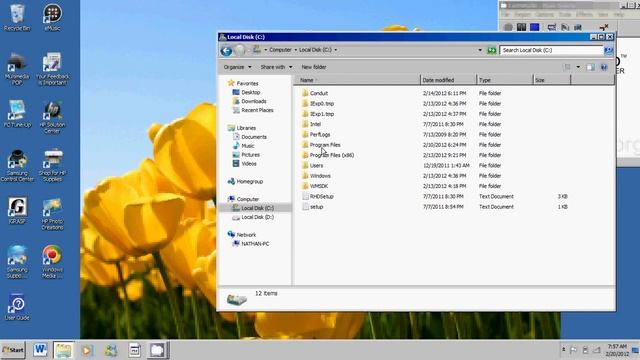Open the Organize menu dropdown
640x360 pixels.
(237, 67)
